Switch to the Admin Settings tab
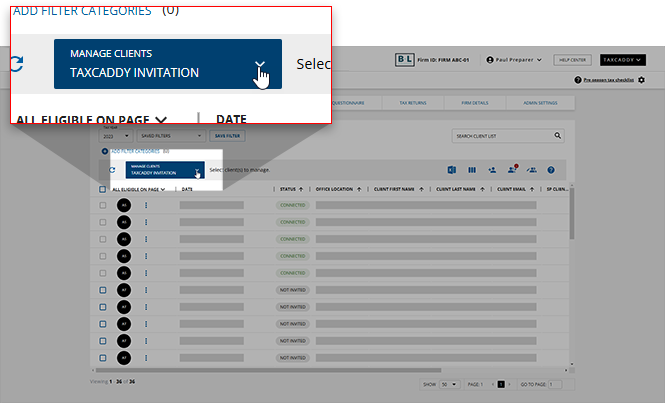The width and height of the screenshot is (665, 403). pyautogui.click(x=540, y=103)
